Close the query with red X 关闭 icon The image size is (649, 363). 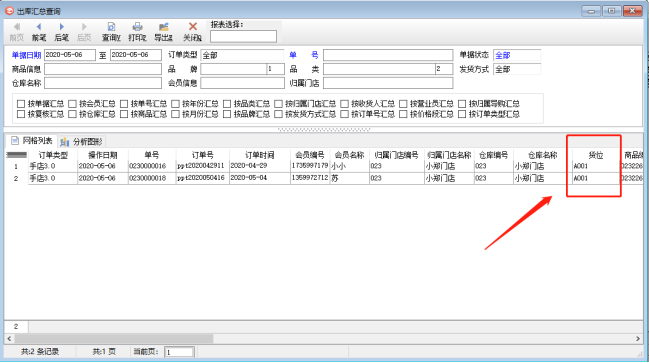coord(192,32)
